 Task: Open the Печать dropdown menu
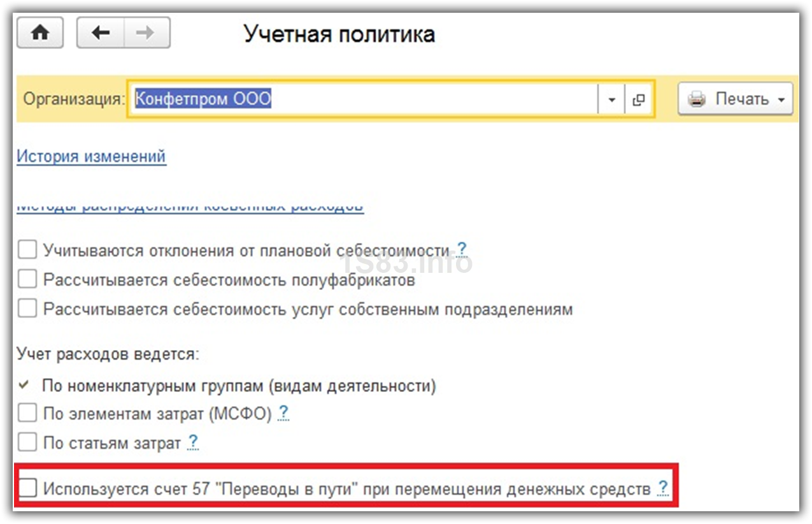click(x=735, y=99)
